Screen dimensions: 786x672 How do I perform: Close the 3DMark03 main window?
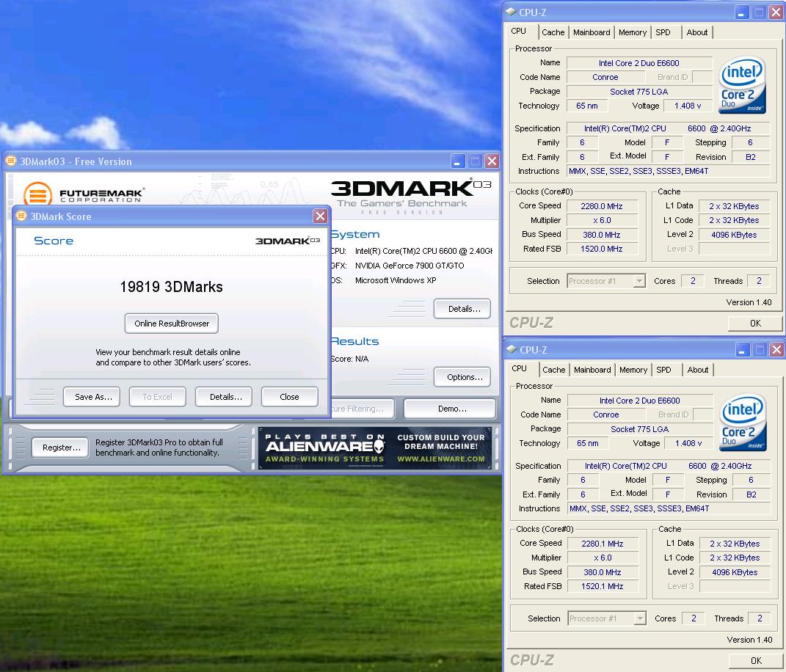(x=492, y=161)
